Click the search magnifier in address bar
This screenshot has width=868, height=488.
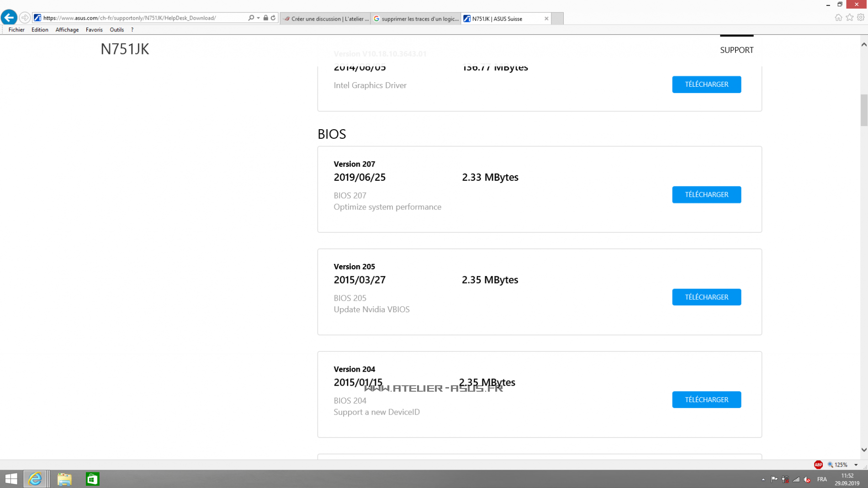[x=251, y=18]
